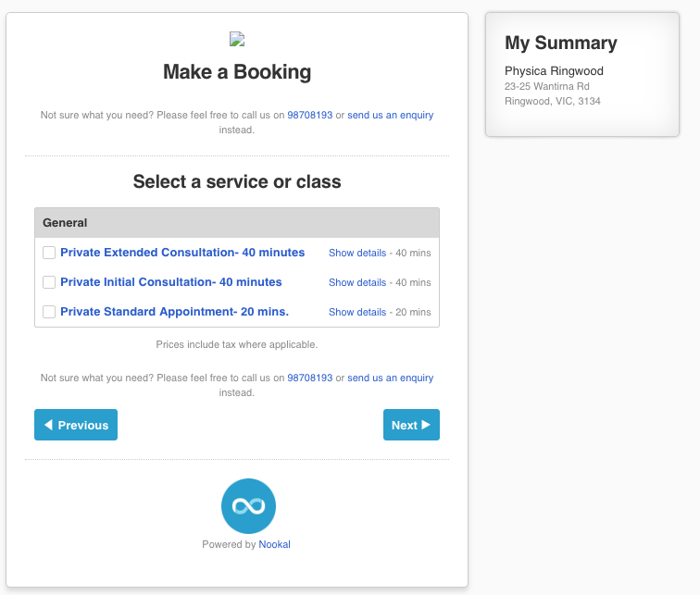Screen dimensions: 700x595
Task: Click the broken logo image at top
Action: click(236, 39)
